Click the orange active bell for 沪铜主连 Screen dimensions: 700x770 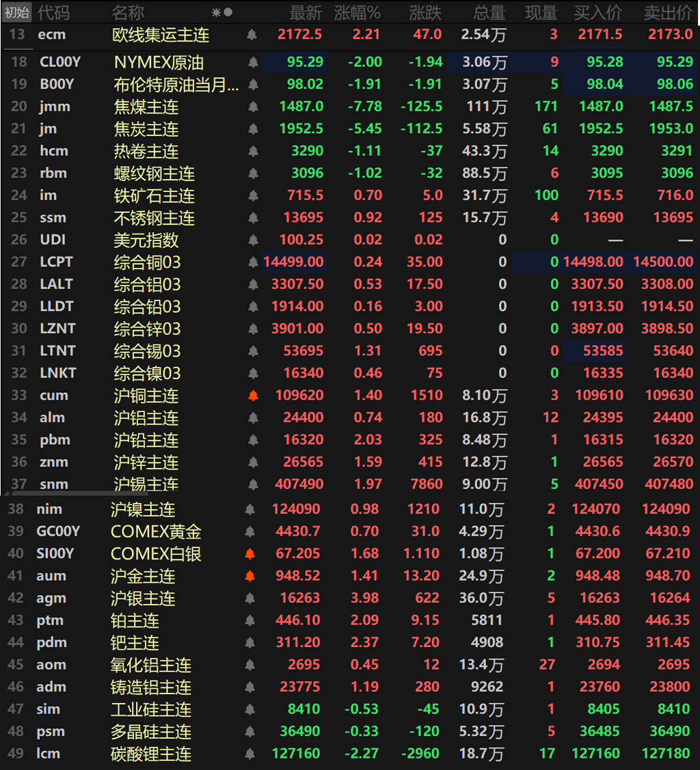point(253,396)
